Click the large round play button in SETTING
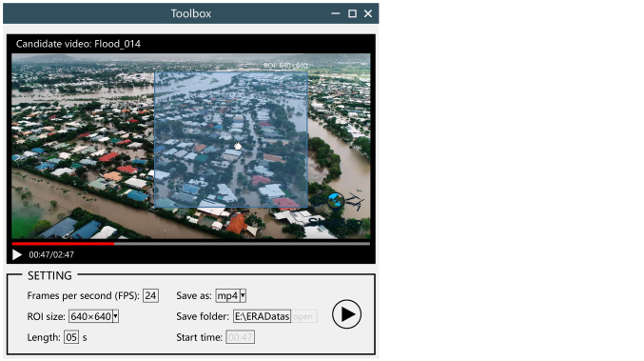This screenshot has width=644, height=361. coord(346,314)
